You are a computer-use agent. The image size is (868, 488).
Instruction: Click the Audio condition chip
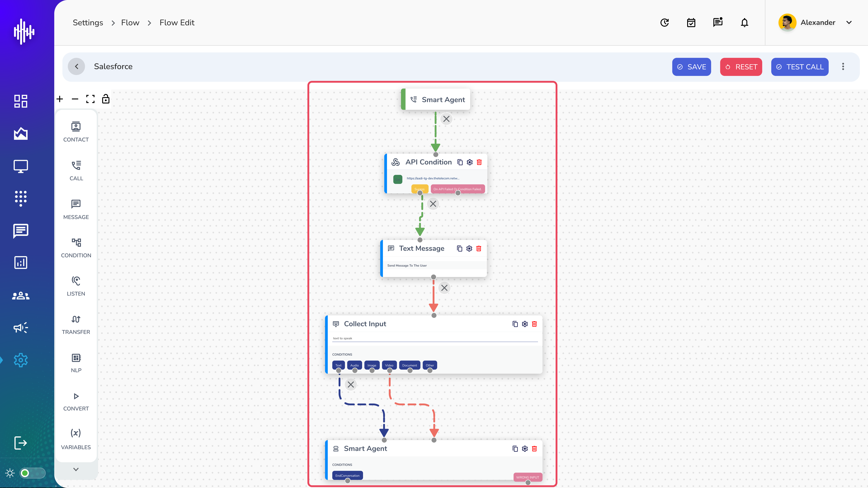pyautogui.click(x=354, y=365)
